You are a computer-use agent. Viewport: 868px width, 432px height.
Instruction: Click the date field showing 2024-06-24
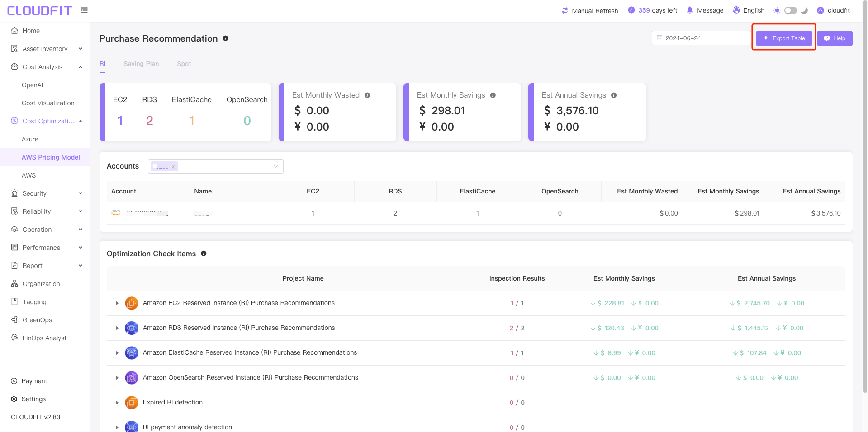tap(702, 38)
